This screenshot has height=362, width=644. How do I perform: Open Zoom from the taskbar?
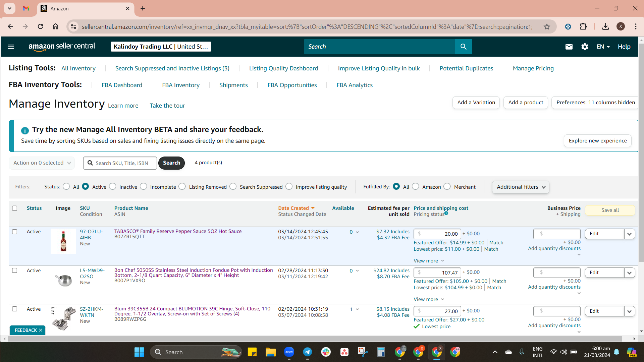pos(289,352)
